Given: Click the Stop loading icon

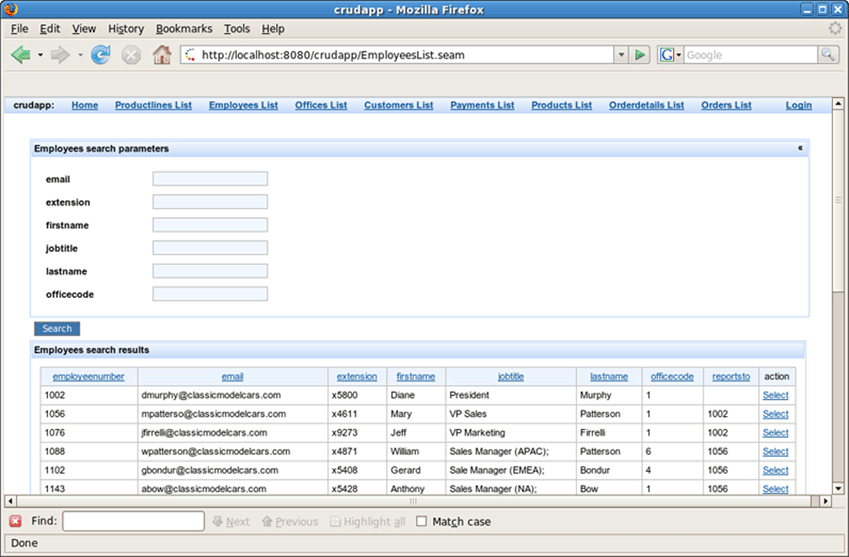Looking at the screenshot, I should coord(131,55).
